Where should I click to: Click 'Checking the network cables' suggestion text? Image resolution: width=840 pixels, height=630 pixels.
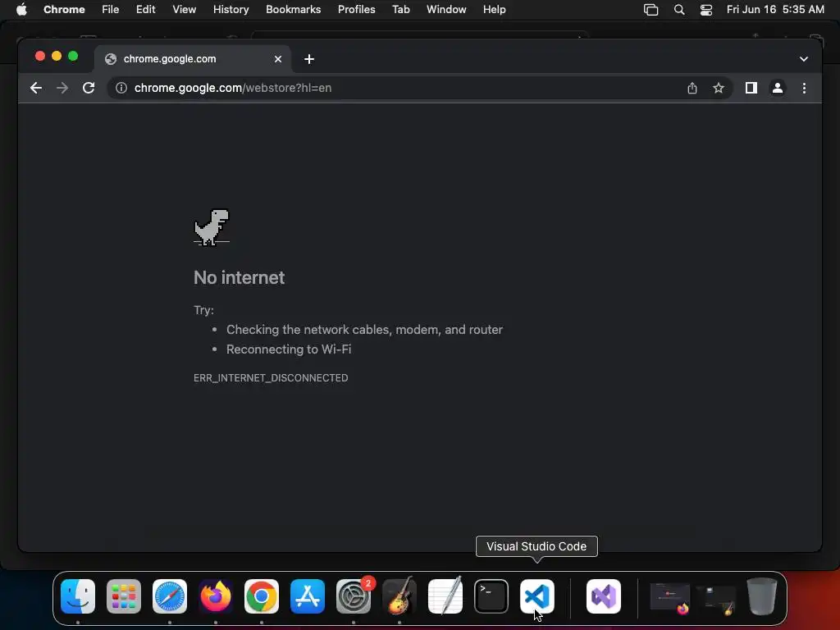point(364,330)
